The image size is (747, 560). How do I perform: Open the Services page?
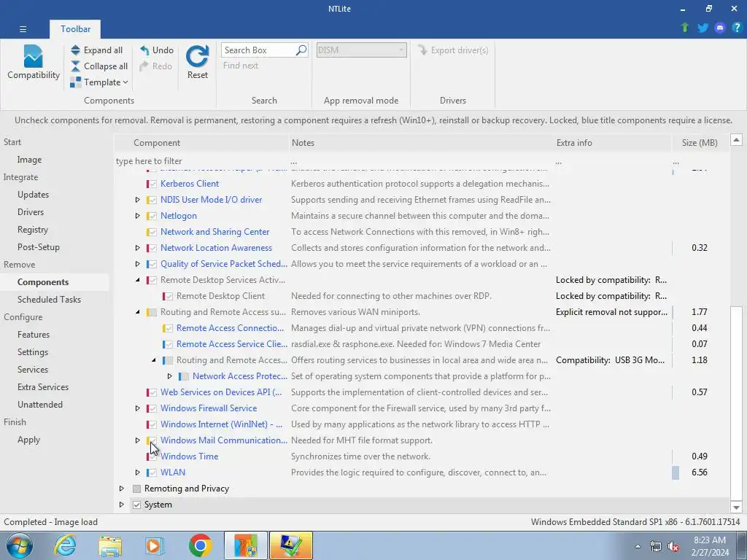click(x=32, y=370)
